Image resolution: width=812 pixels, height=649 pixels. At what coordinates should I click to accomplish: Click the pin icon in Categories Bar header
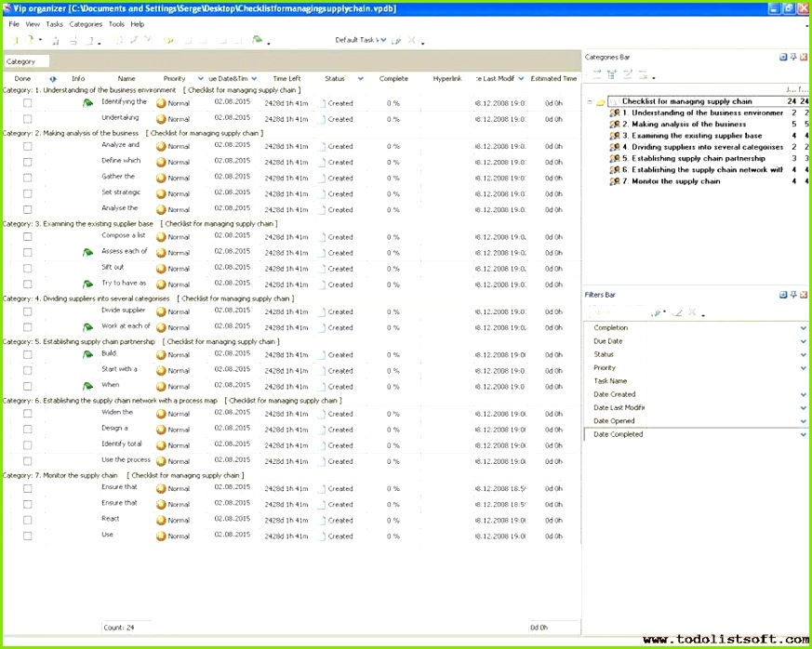793,58
